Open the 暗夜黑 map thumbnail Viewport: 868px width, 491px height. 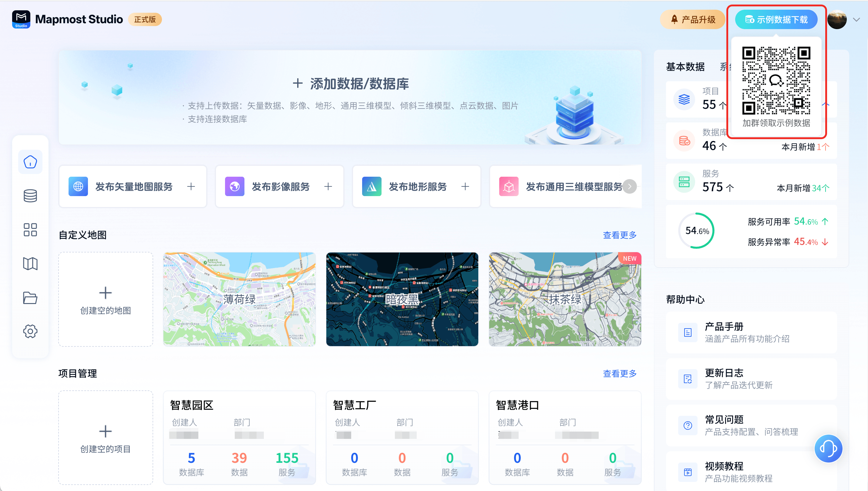402,299
